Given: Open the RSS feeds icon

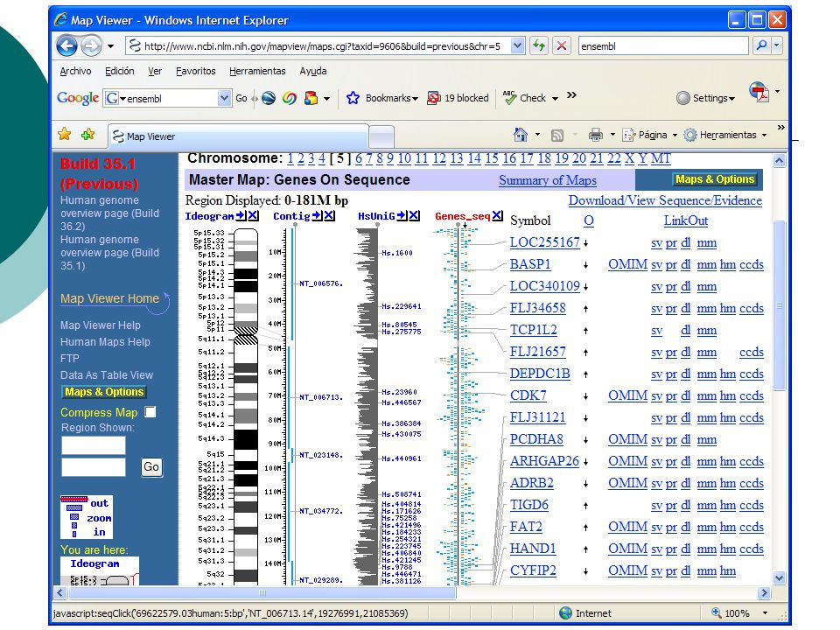Looking at the screenshot, I should click(x=557, y=135).
